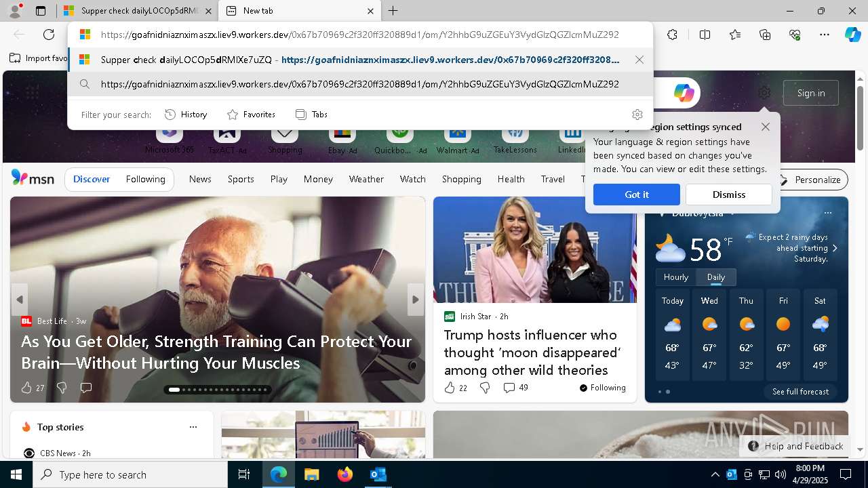
Task: Dislike the Trump hosts influencer story
Action: pyautogui.click(x=485, y=388)
